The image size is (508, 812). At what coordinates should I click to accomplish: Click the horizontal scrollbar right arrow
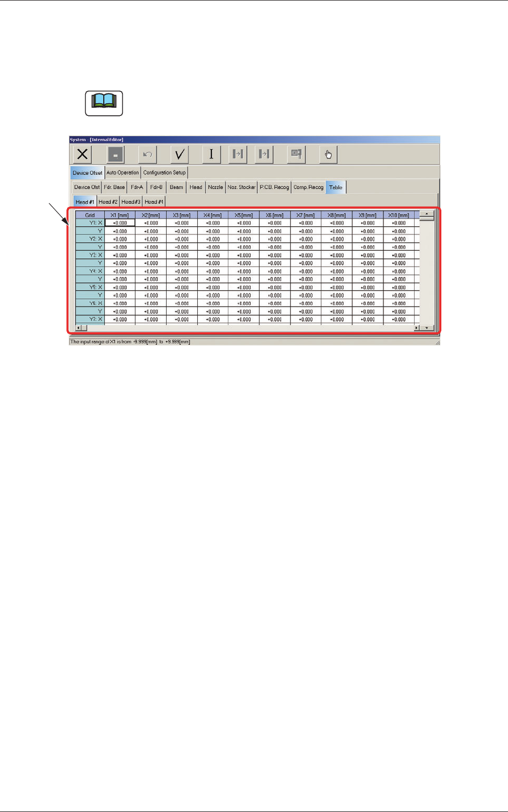(x=416, y=328)
